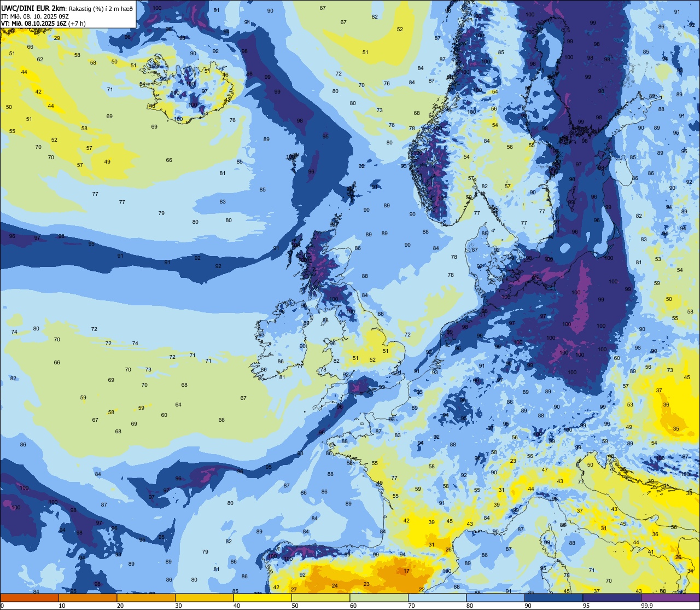Click the 60–70% pale green legend swatch
The image size is (700, 610).
379,597
